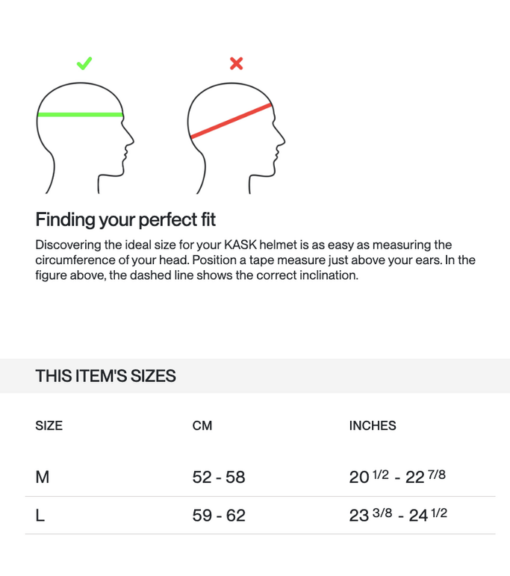Click the nose of the left head outline
This screenshot has height=576, width=510.
click(x=130, y=138)
